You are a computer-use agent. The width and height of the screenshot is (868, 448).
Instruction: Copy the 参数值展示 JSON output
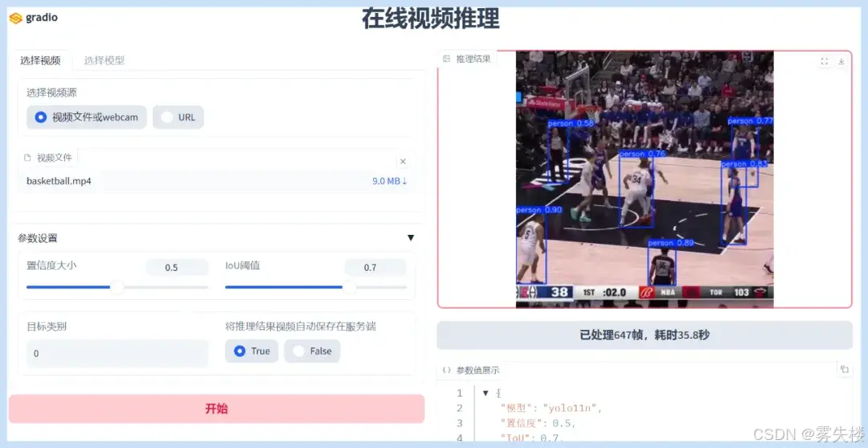(x=844, y=369)
